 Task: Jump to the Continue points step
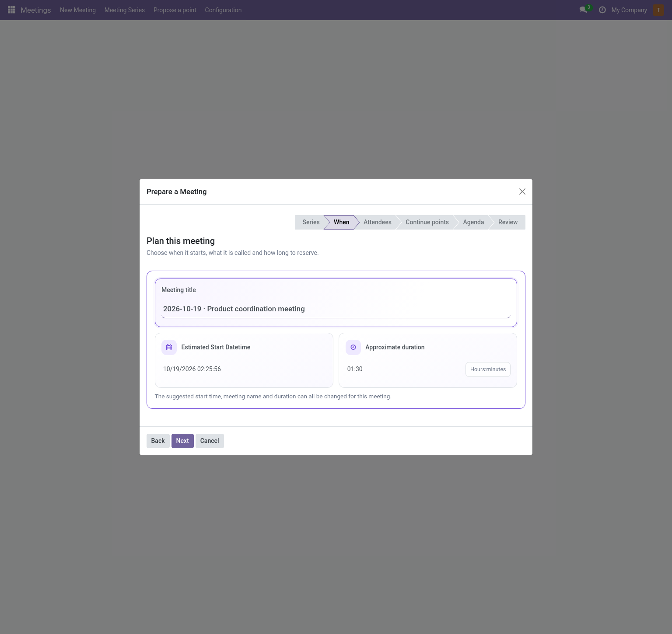point(427,222)
